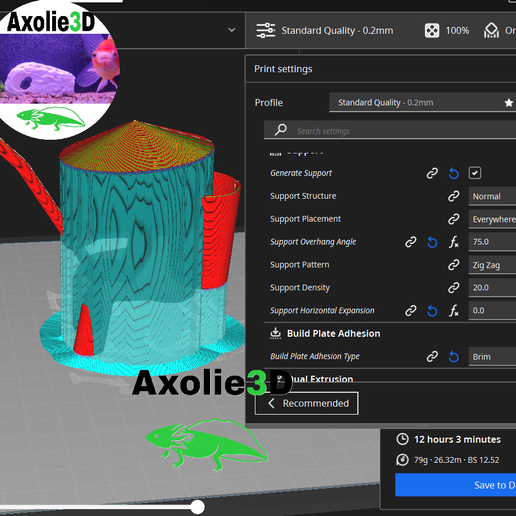
Task: Click fx icon for Support Horizontal Expansion
Action: click(x=454, y=311)
